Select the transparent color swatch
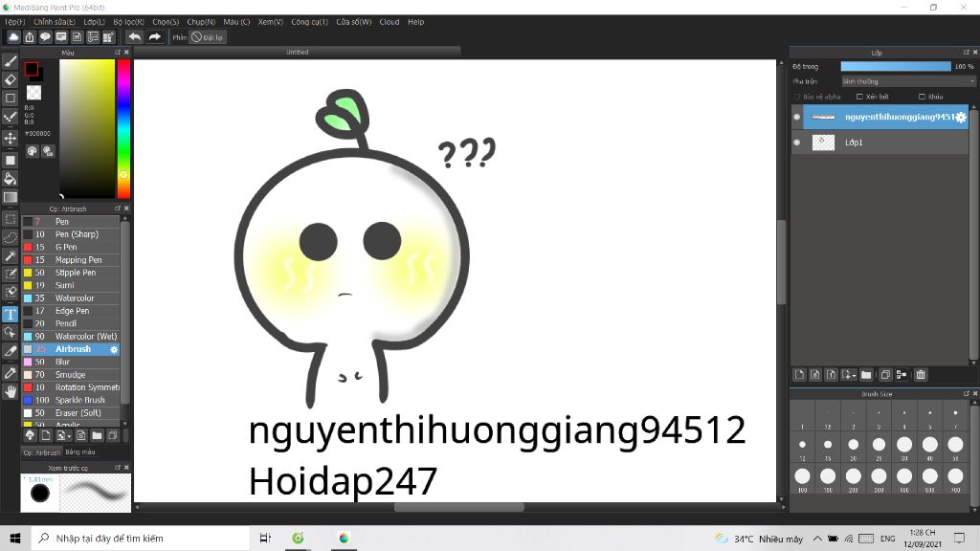 [x=33, y=93]
